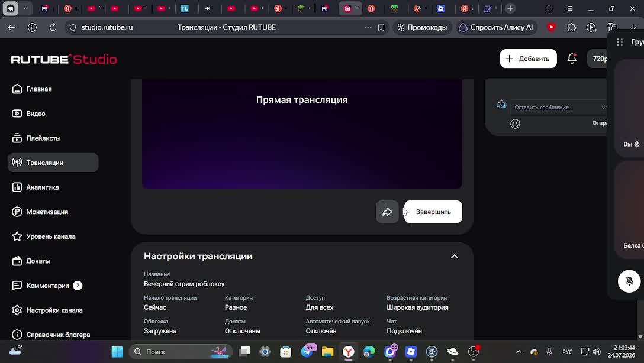Click the title Вечерний стрим роблоксу
This screenshot has width=644, height=363.
[x=184, y=284]
